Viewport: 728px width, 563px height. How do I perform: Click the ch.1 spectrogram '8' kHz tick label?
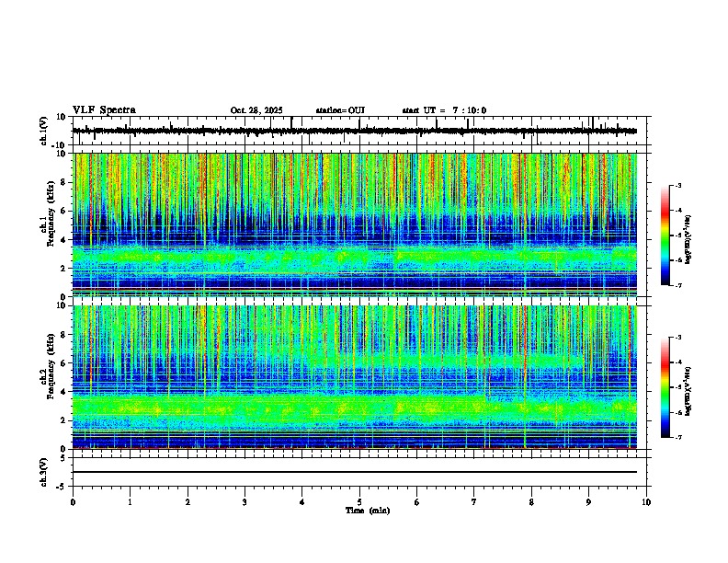tap(63, 182)
